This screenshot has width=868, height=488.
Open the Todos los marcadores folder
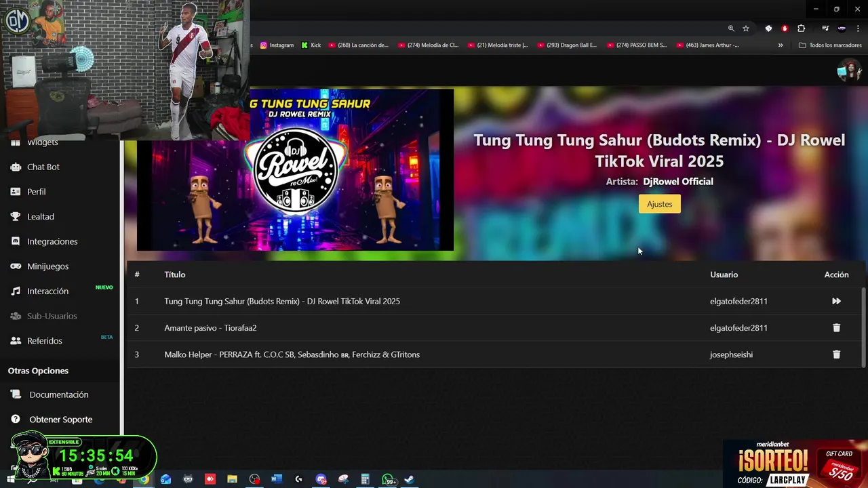pyautogui.click(x=830, y=45)
